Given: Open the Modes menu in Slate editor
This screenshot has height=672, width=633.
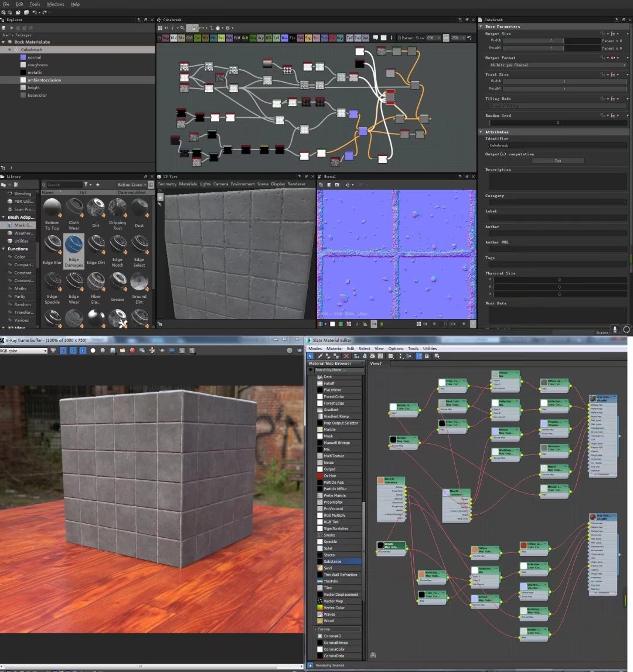Looking at the screenshot, I should point(315,348).
